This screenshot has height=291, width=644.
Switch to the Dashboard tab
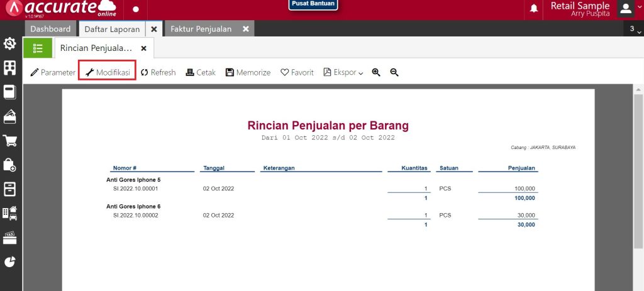pyautogui.click(x=50, y=29)
